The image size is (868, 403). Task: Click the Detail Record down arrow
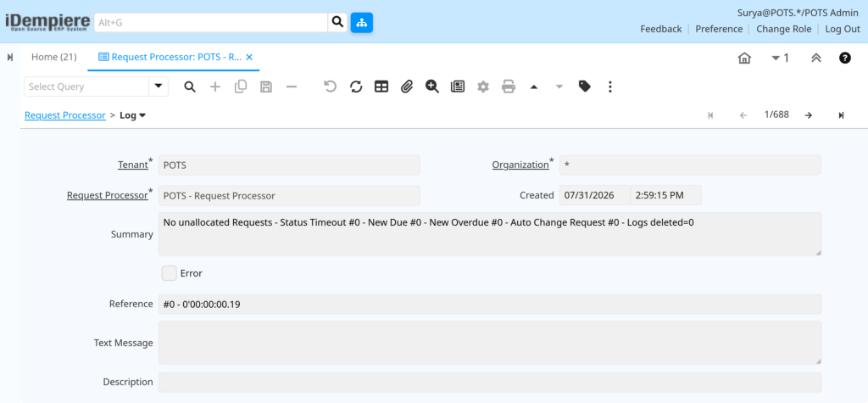point(559,87)
